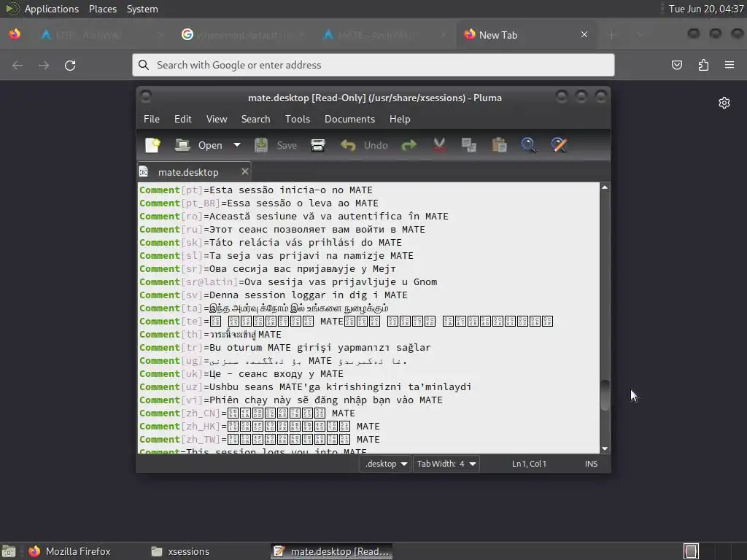Click the vertical scrollbar thumb in Pluma

[x=605, y=395]
